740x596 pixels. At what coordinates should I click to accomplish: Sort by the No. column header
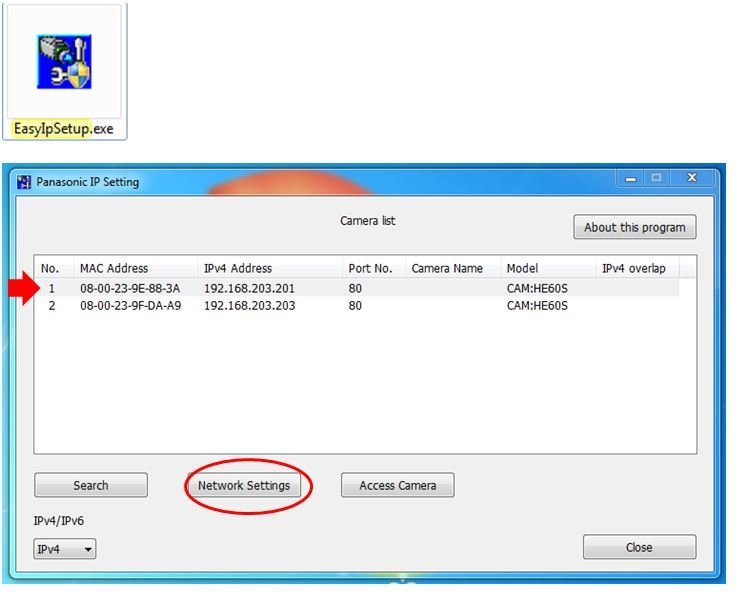click(x=54, y=268)
